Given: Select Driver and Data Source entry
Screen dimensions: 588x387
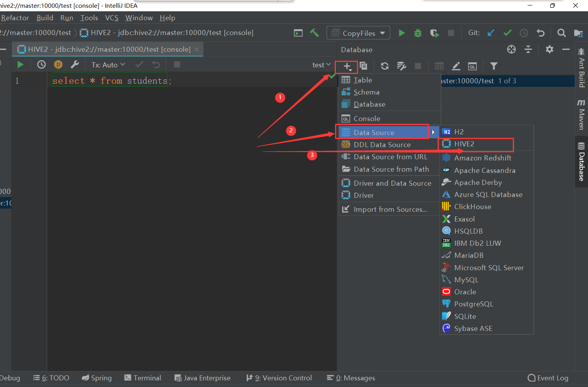Looking at the screenshot, I should coord(390,183).
